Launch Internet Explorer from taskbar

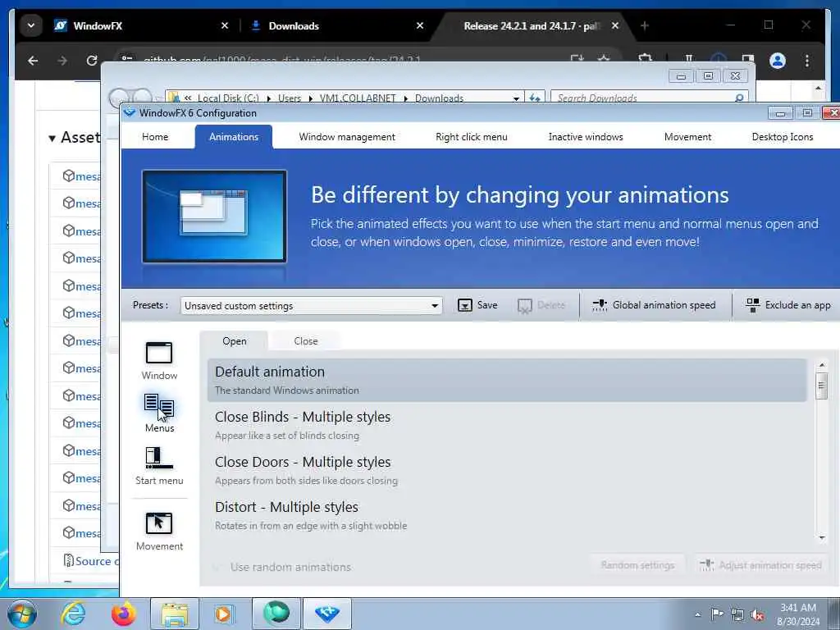click(73, 614)
